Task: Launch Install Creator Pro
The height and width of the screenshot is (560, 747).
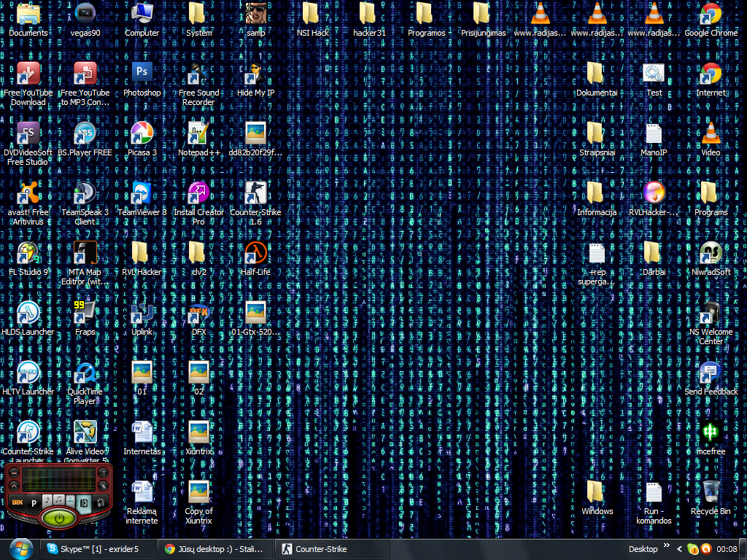Action: tap(198, 203)
